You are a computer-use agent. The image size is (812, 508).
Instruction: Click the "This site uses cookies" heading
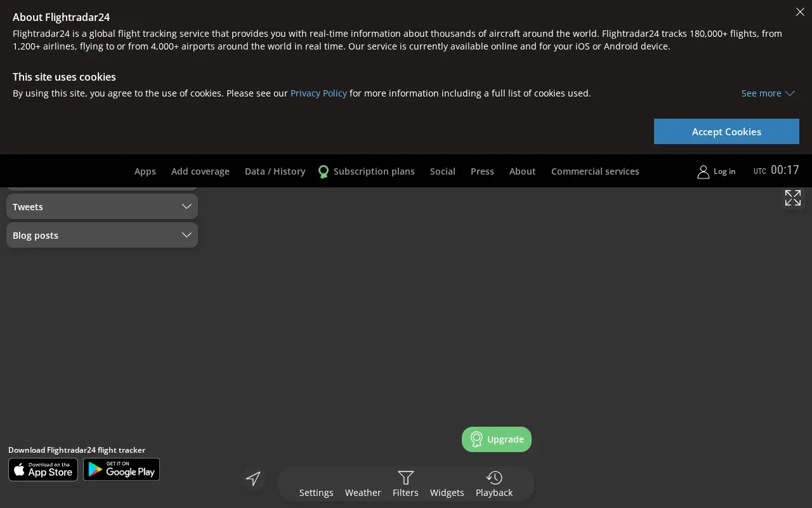click(64, 77)
